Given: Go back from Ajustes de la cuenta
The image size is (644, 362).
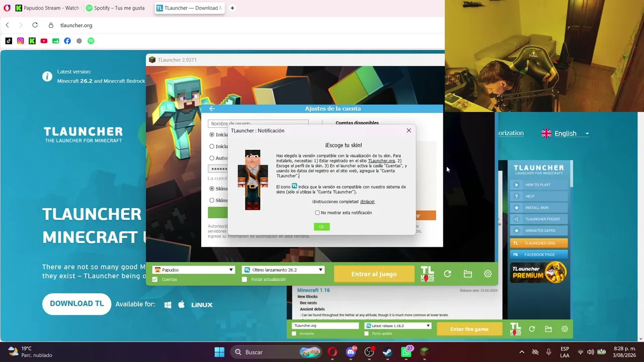Looking at the screenshot, I should pyautogui.click(x=212, y=109).
